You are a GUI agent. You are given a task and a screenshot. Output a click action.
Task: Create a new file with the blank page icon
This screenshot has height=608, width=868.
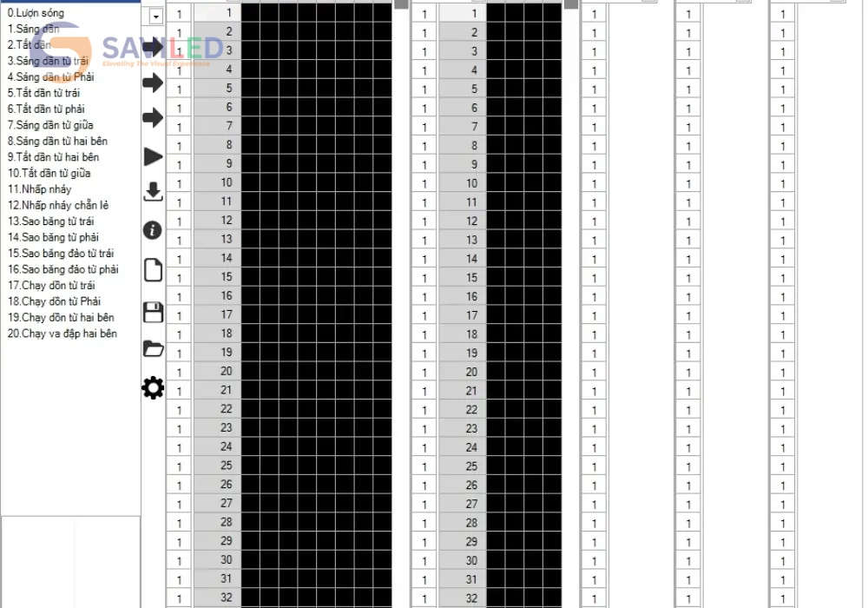(153, 270)
